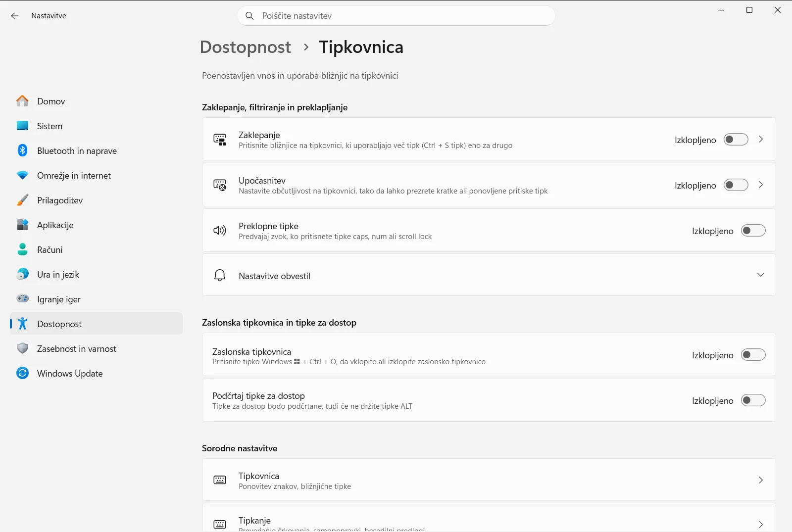The height and width of the screenshot is (532, 792).
Task: Click the Dostopnost accessibility figure icon
Action: click(x=22, y=324)
